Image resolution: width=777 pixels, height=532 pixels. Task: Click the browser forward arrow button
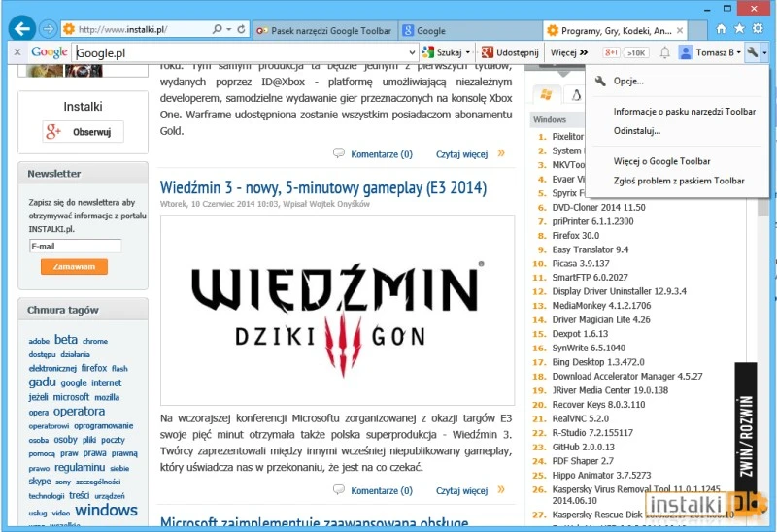[x=49, y=30]
